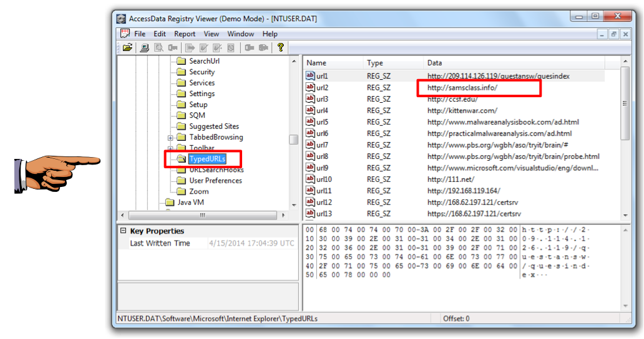Click the tree pane scroll-down arrow

[x=294, y=205]
